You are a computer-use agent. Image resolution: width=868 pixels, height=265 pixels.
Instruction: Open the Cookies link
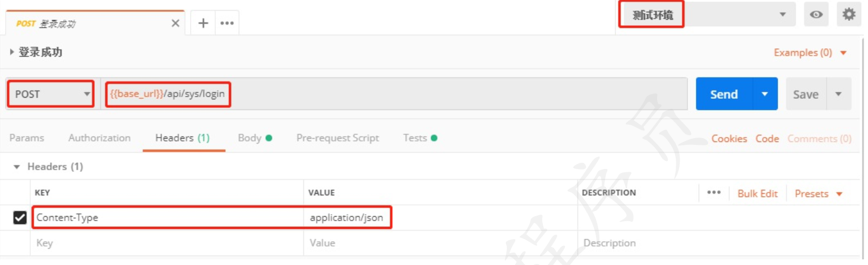point(729,139)
